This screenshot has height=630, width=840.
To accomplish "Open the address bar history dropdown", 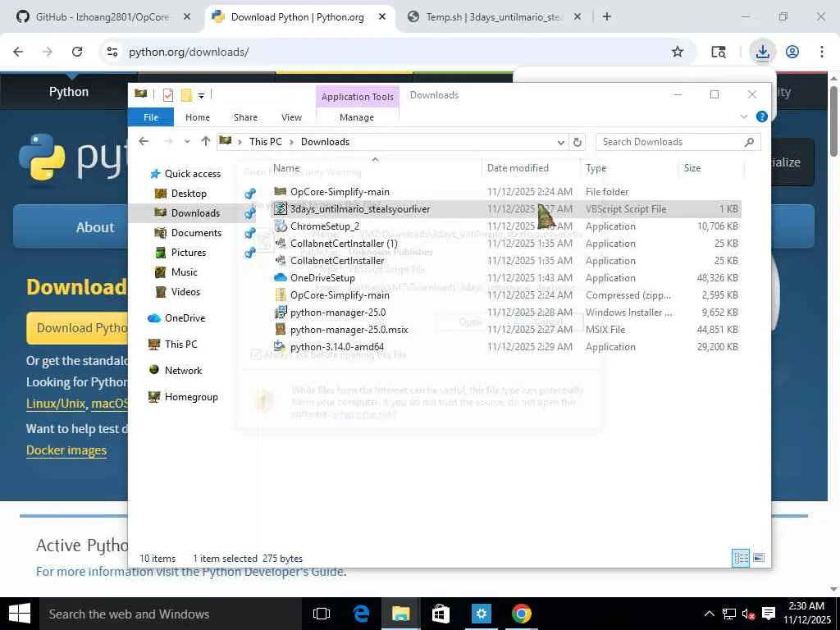I will click(x=561, y=142).
